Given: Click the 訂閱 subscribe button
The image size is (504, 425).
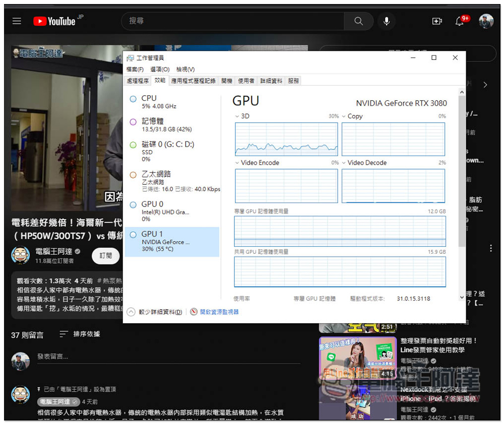Looking at the screenshot, I should tap(105, 256).
